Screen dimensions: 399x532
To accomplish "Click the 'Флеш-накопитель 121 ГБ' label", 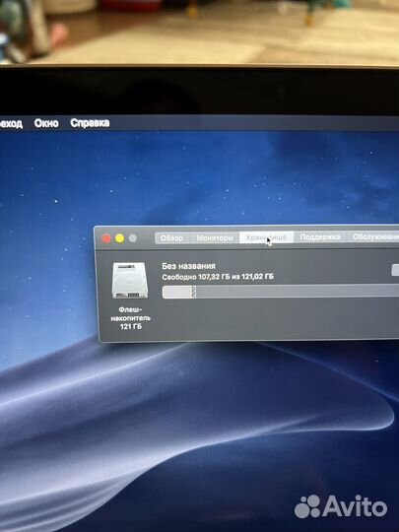I will pos(131,318).
